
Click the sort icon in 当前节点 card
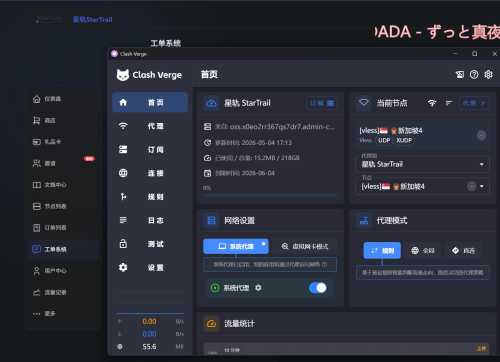tap(449, 103)
